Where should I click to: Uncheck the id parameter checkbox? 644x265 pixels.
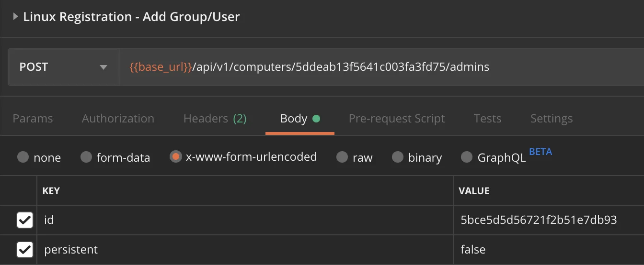[24, 220]
